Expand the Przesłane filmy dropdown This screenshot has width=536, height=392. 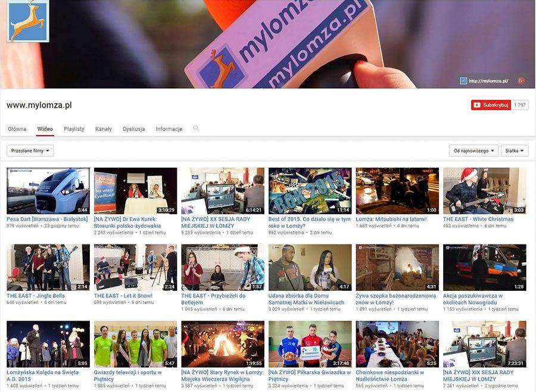[x=30, y=150]
